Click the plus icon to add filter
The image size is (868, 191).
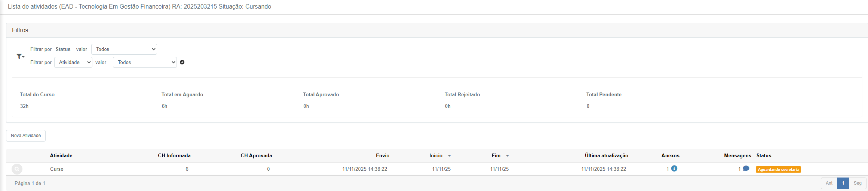(182, 62)
